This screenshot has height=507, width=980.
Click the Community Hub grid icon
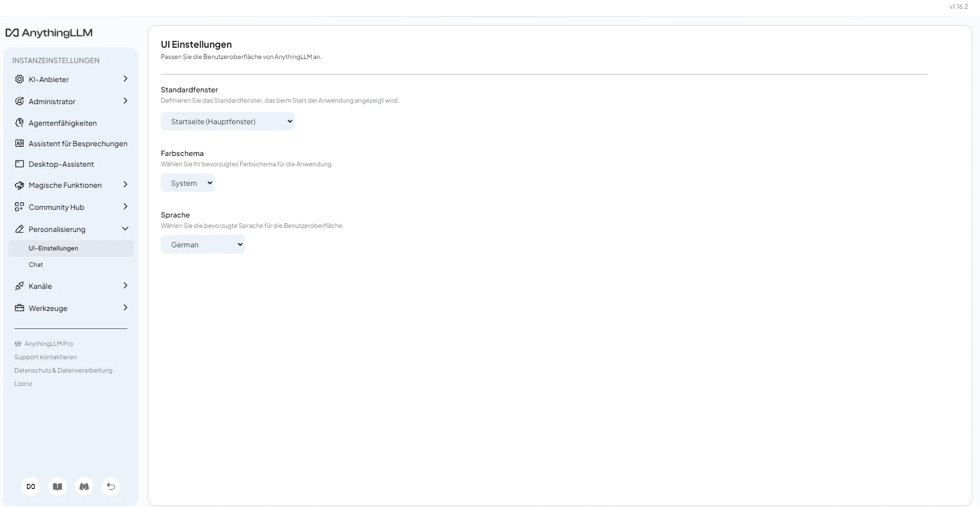point(20,207)
